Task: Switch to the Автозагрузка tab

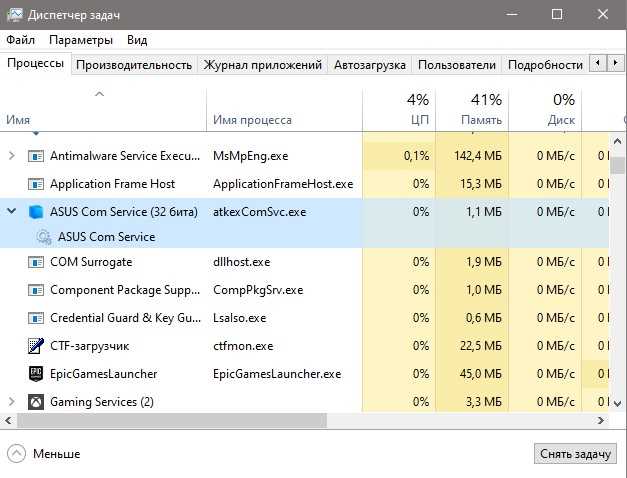Action: coord(370,65)
